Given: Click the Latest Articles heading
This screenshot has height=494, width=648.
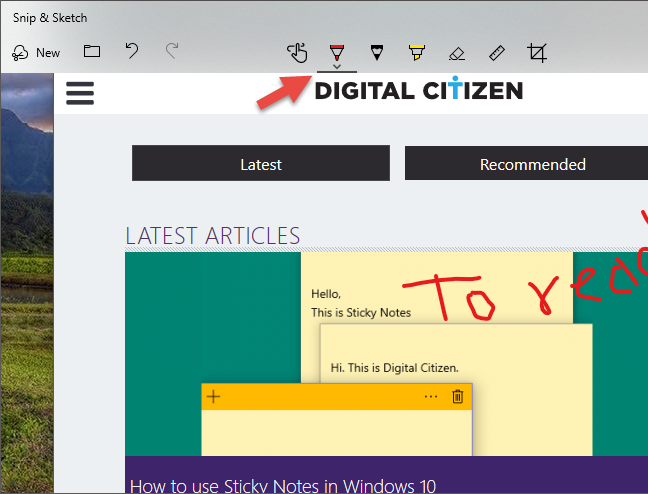Looking at the screenshot, I should click(212, 236).
